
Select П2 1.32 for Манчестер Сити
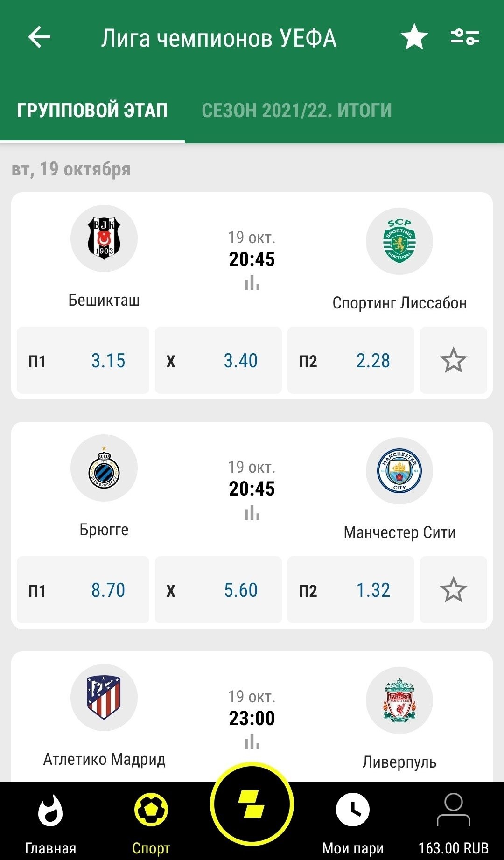pos(351,590)
